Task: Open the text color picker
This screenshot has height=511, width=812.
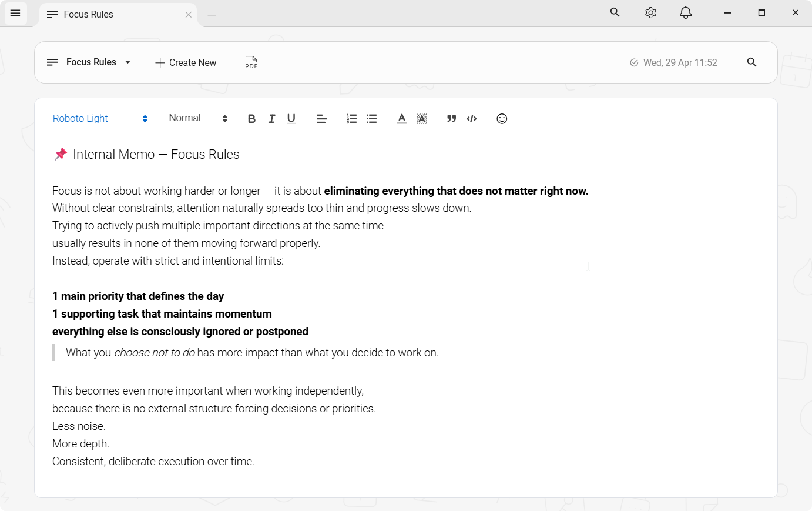Action: 402,119
